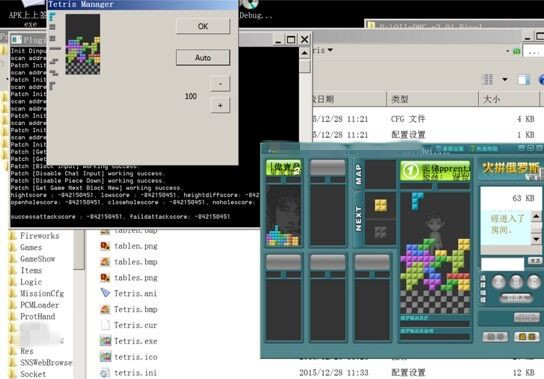Decrease the value with the minus button
Image resolution: width=544 pixels, height=379 pixels.
click(x=220, y=84)
